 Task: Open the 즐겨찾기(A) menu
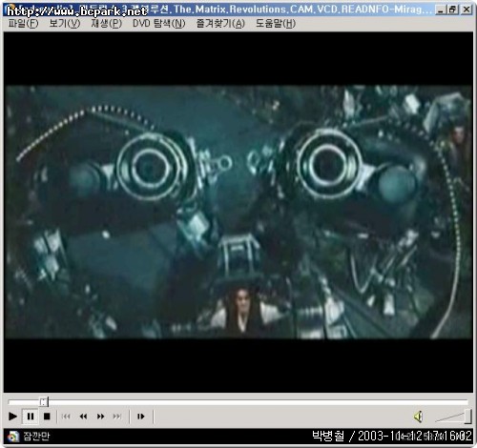tap(220, 24)
